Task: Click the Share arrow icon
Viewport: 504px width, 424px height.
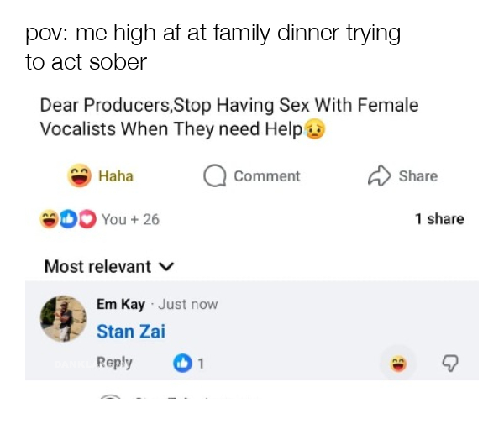Action: pyautogui.click(x=380, y=175)
